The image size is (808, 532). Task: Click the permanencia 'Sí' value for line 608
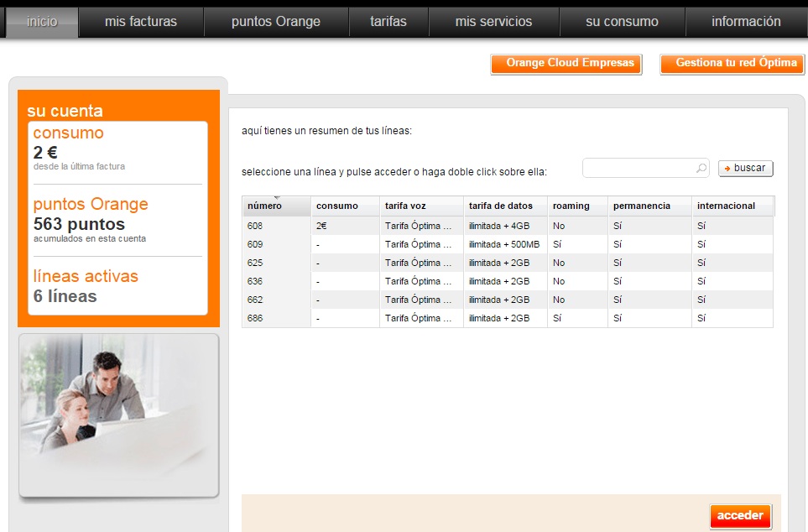point(618,226)
